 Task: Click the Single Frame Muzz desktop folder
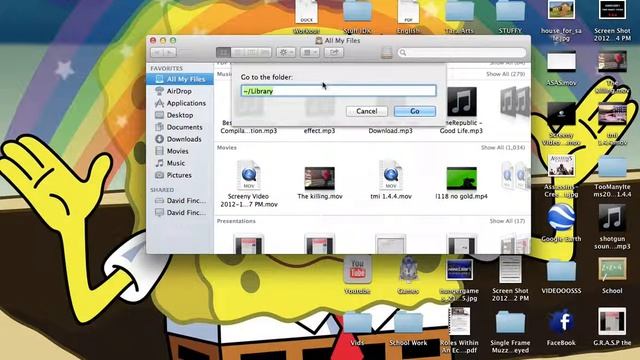pyautogui.click(x=510, y=331)
